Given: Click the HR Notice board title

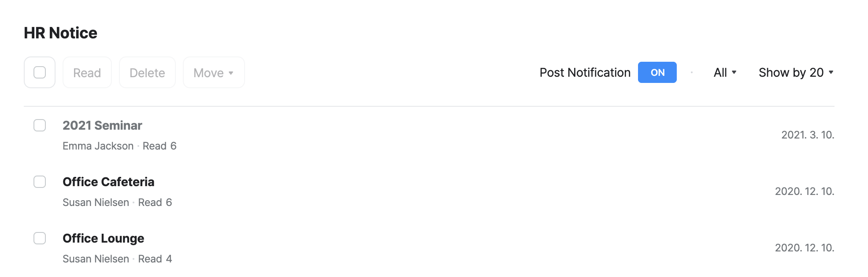Looking at the screenshot, I should (x=60, y=33).
